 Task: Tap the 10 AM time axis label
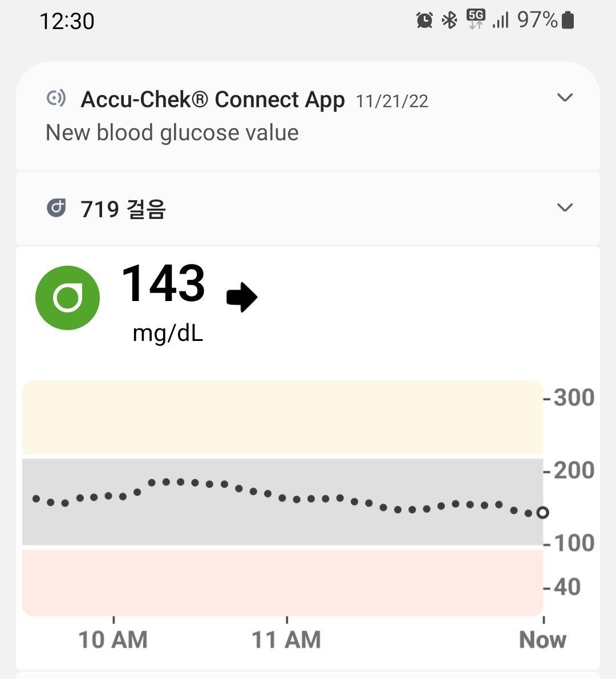pos(113,640)
